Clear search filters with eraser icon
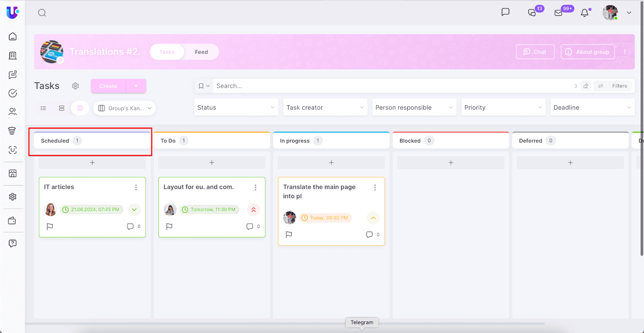 point(586,86)
